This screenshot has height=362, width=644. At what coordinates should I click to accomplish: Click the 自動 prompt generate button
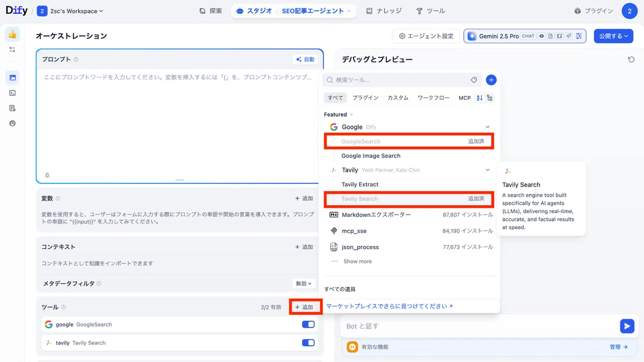305,60
